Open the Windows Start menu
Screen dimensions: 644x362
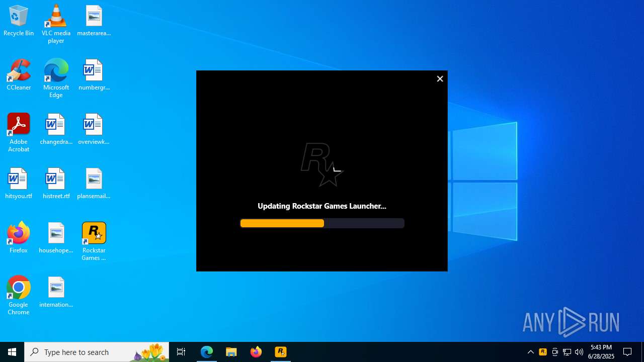point(12,352)
